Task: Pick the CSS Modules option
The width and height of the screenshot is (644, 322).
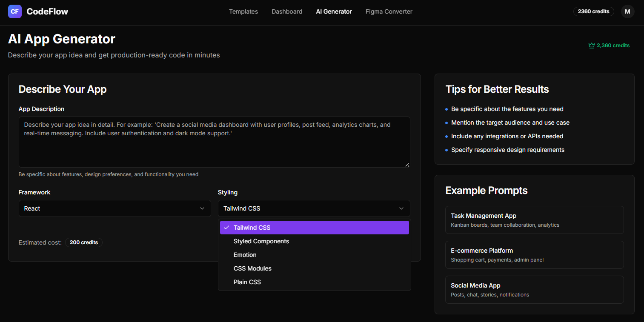Action: 252,268
